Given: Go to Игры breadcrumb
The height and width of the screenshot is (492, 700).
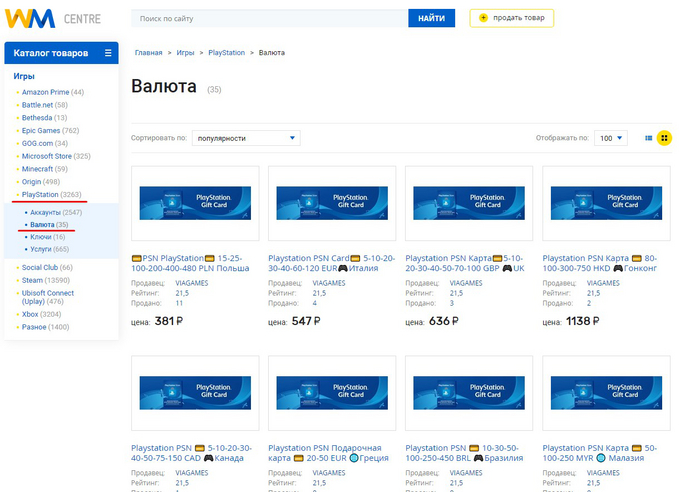Looking at the screenshot, I should click(x=185, y=53).
